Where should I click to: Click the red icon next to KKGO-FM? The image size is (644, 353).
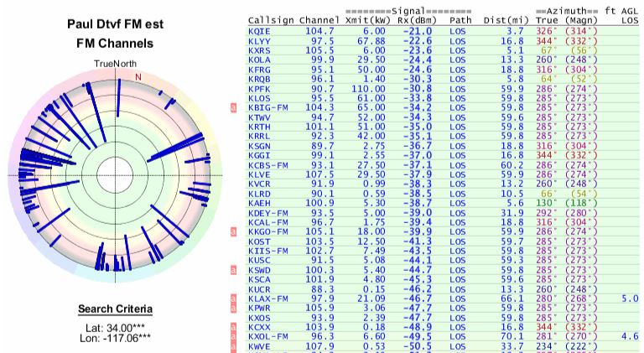[x=236, y=231]
